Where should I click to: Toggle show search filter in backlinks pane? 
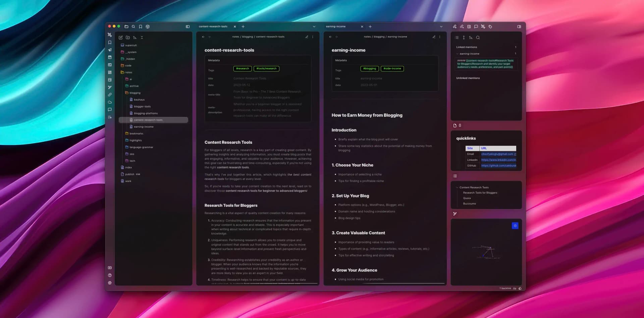(x=478, y=38)
